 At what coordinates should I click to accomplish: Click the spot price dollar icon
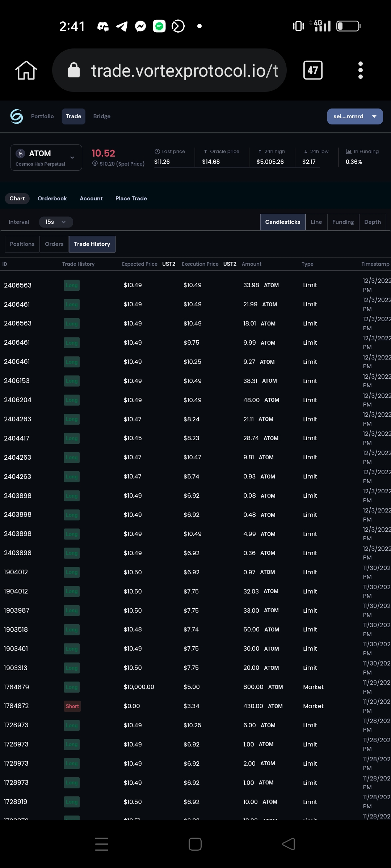(95, 163)
